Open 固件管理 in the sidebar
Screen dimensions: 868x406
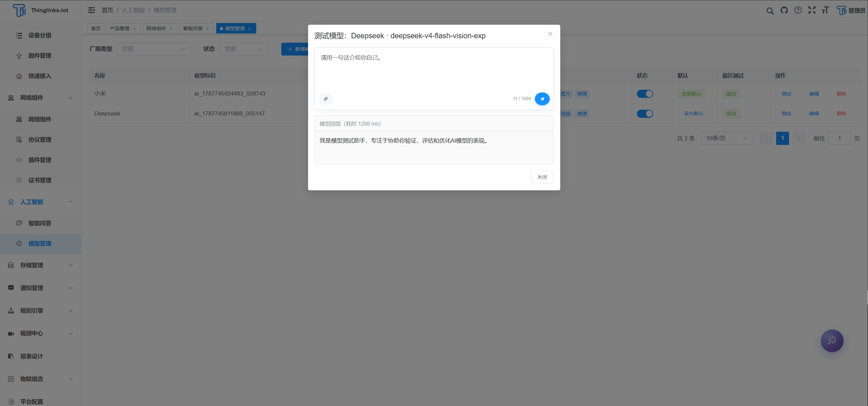click(40, 56)
